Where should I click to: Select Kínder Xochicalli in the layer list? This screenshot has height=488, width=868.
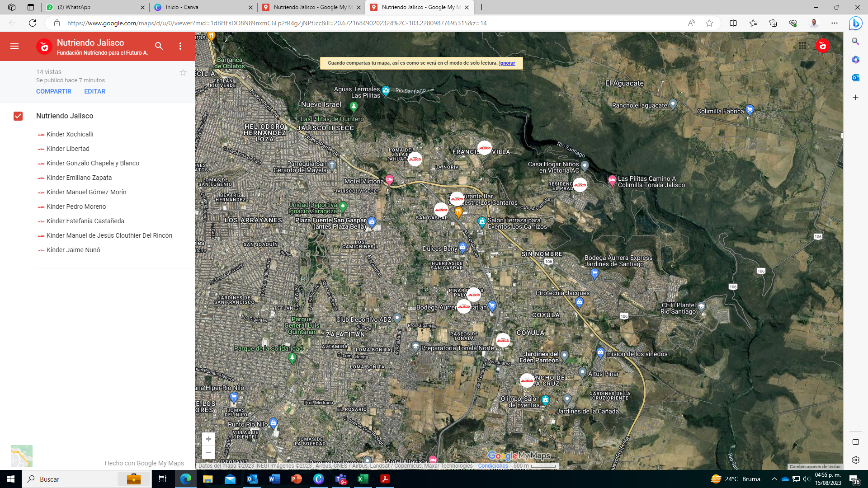70,134
